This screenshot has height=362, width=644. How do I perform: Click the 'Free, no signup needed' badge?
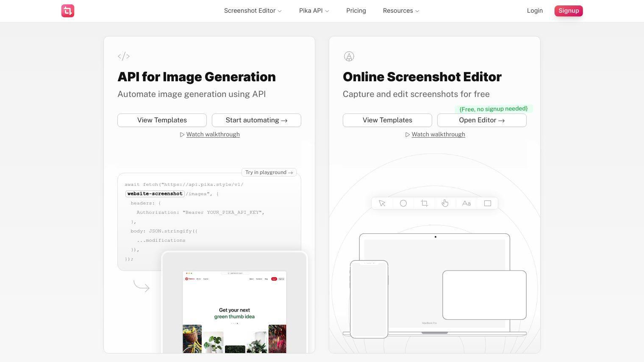(494, 109)
